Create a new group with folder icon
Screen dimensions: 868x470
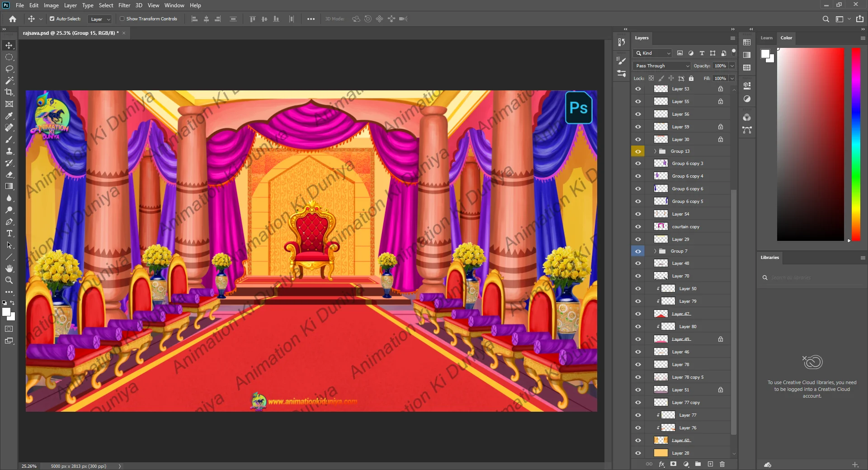click(698, 464)
